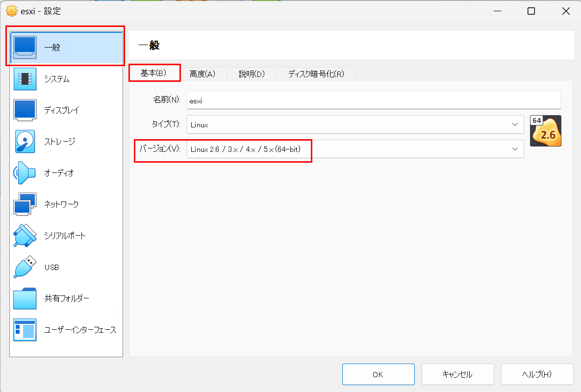Click the chevron arrow of the タイプ combo box
Viewport: 581px width, 392px height.
coord(515,124)
